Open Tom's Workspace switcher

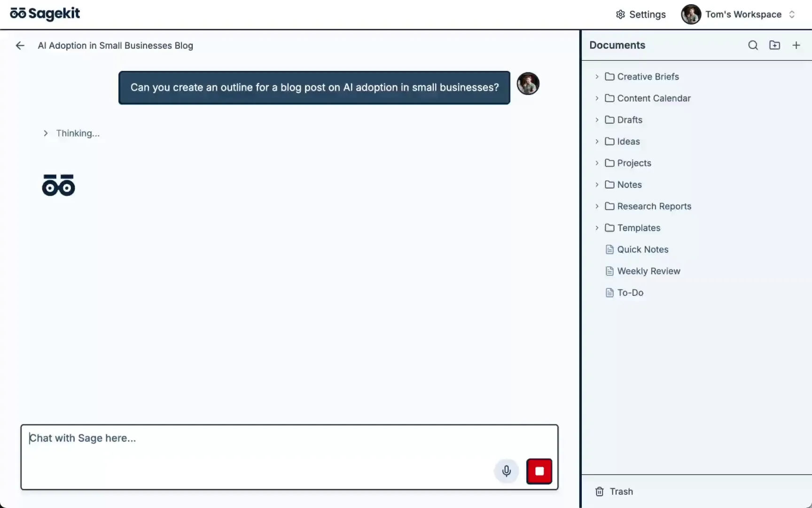(x=738, y=15)
